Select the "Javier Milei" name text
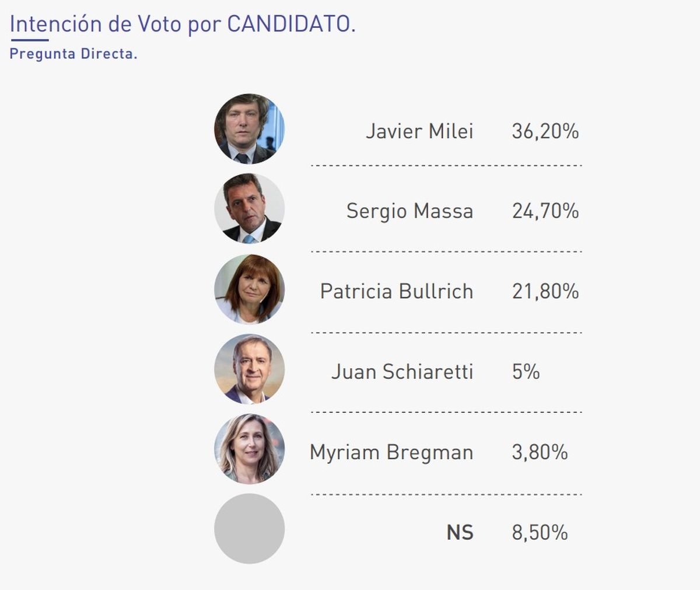This screenshot has height=590, width=700. [419, 131]
